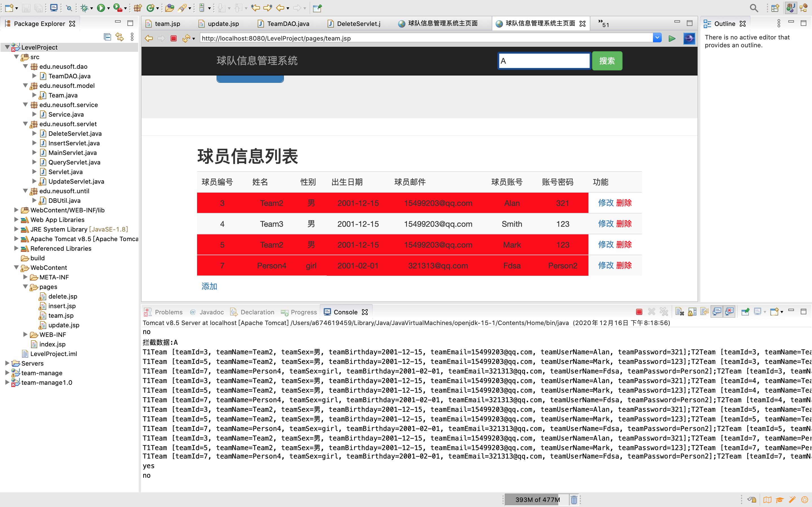Collapse the edu.neusoft.servlet package
Viewport: 812px width, 507px height.
point(25,124)
